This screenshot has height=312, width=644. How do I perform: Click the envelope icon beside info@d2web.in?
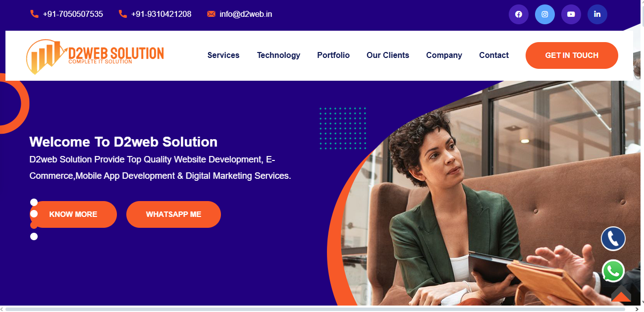[x=211, y=14]
